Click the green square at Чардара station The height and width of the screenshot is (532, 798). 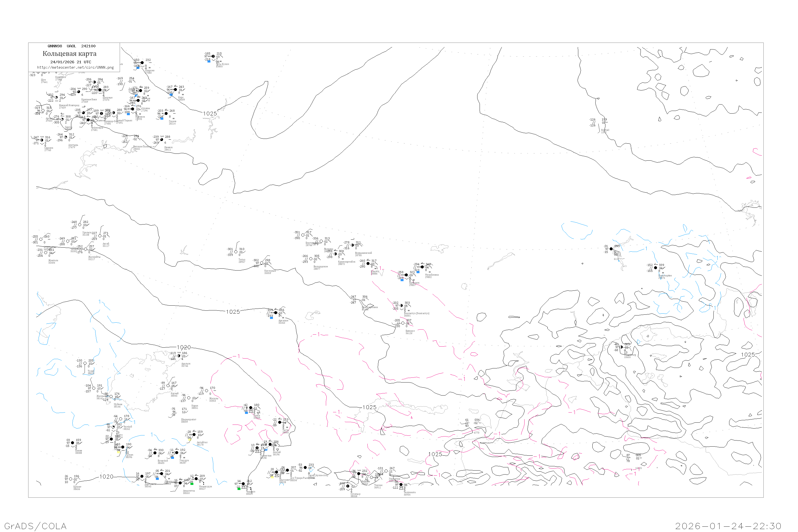239,489
